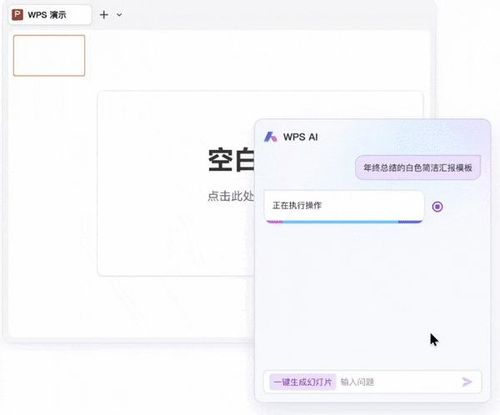Click the WPS AI panel title
Screen dimensions: 500x415
300,137
